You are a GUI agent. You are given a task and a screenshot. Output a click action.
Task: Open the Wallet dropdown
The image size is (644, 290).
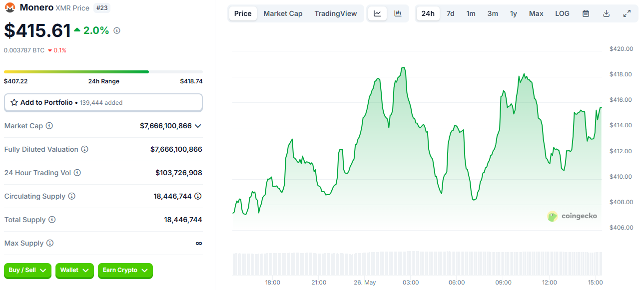click(x=74, y=270)
